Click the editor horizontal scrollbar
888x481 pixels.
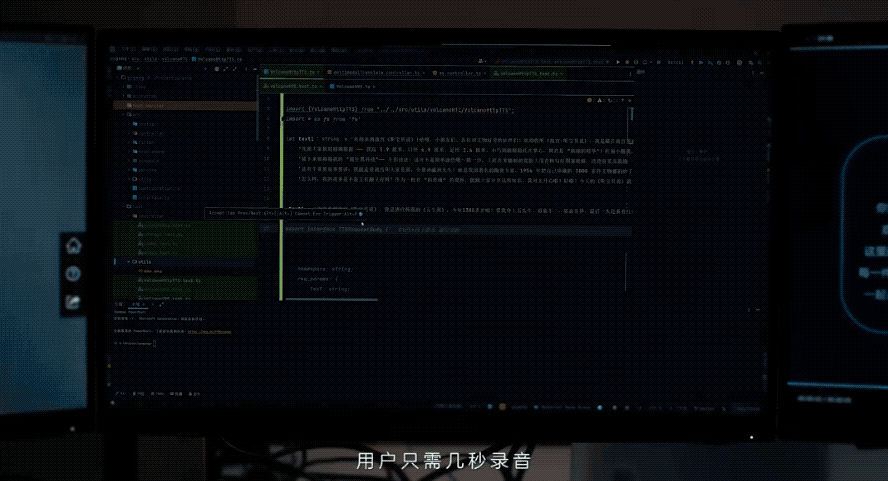point(331,299)
